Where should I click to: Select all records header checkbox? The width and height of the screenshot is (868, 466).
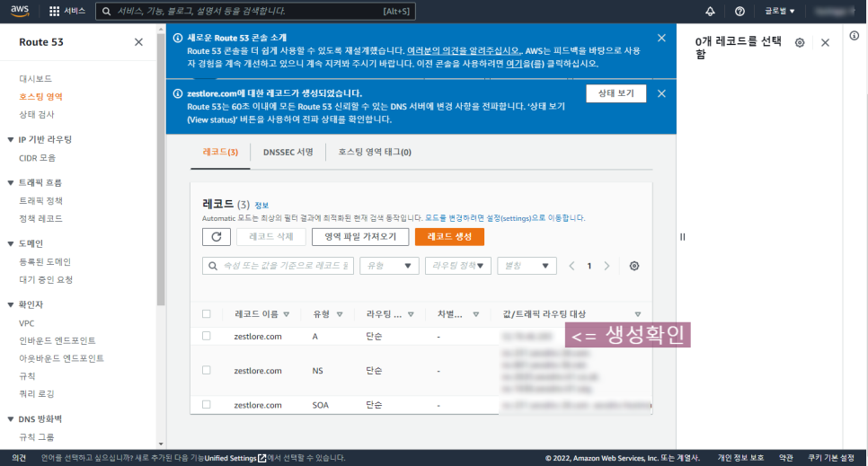point(207,313)
